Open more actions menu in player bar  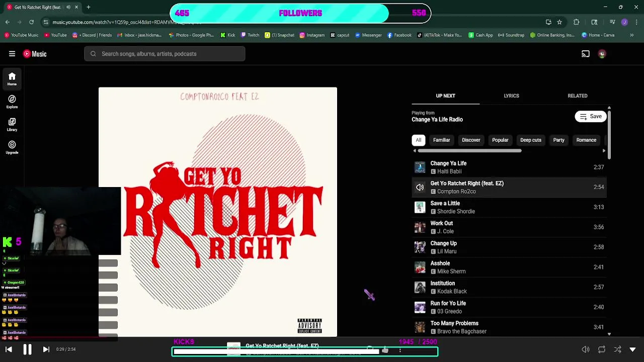400,349
